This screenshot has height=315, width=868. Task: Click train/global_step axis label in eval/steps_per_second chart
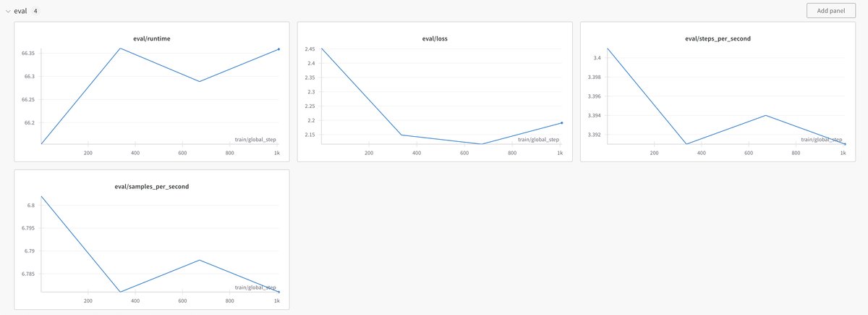[x=821, y=139]
